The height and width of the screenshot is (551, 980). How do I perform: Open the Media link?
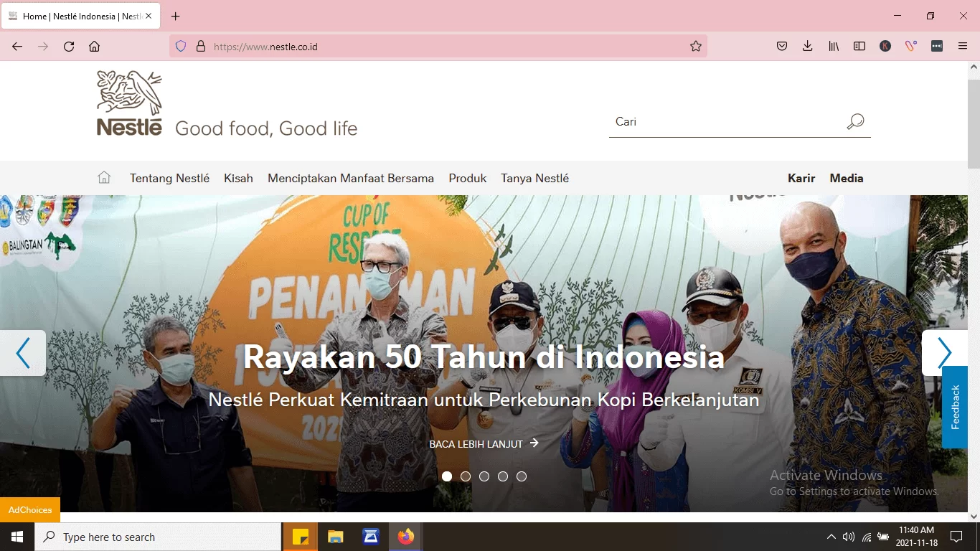(x=847, y=178)
